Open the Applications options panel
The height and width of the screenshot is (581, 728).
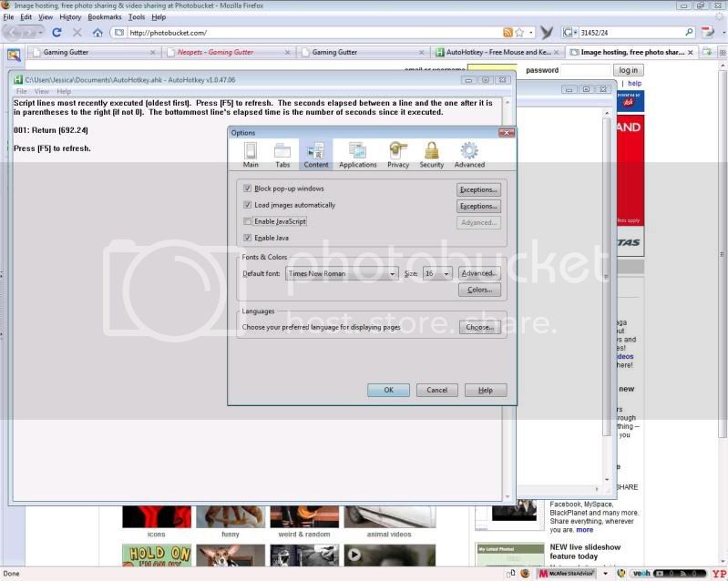[x=357, y=154]
